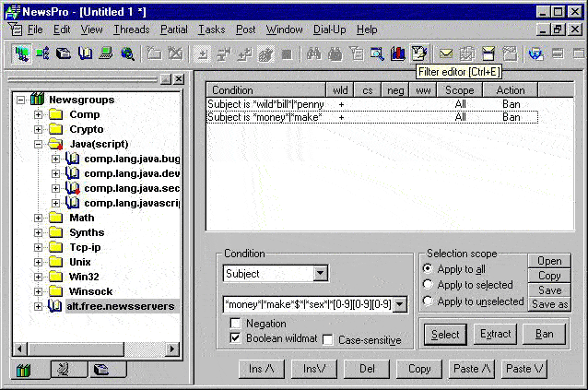Open the Tasks menu
This screenshot has height=390, width=588.
click(211, 30)
